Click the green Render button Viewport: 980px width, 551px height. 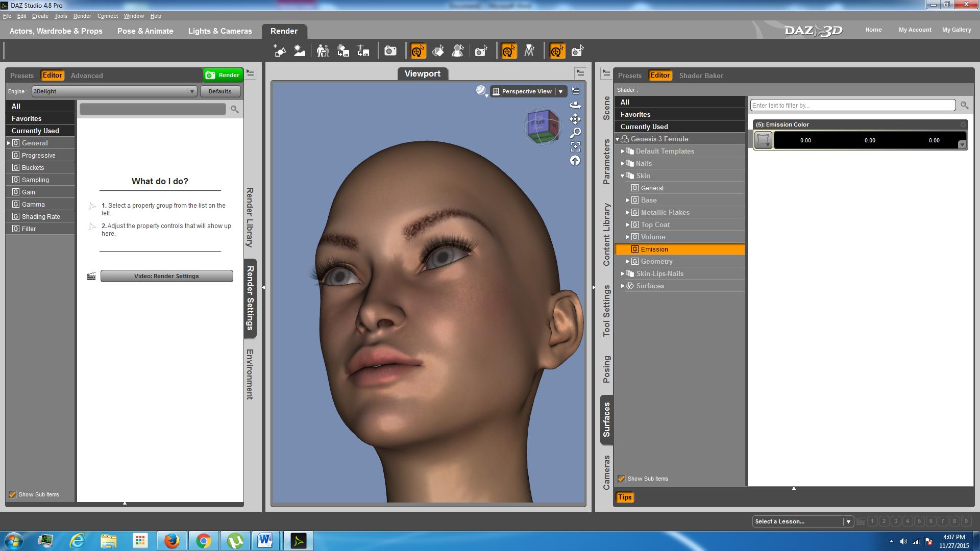[x=223, y=75]
